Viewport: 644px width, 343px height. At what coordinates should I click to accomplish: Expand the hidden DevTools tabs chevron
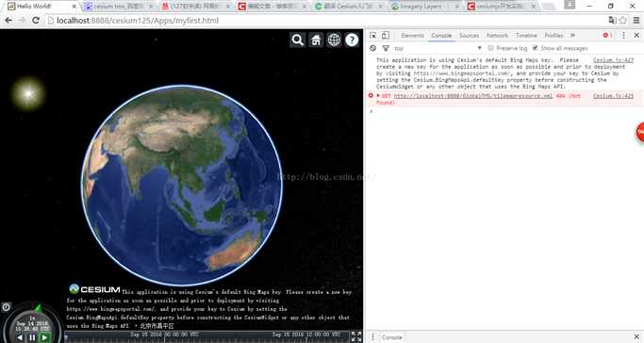[x=573, y=35]
